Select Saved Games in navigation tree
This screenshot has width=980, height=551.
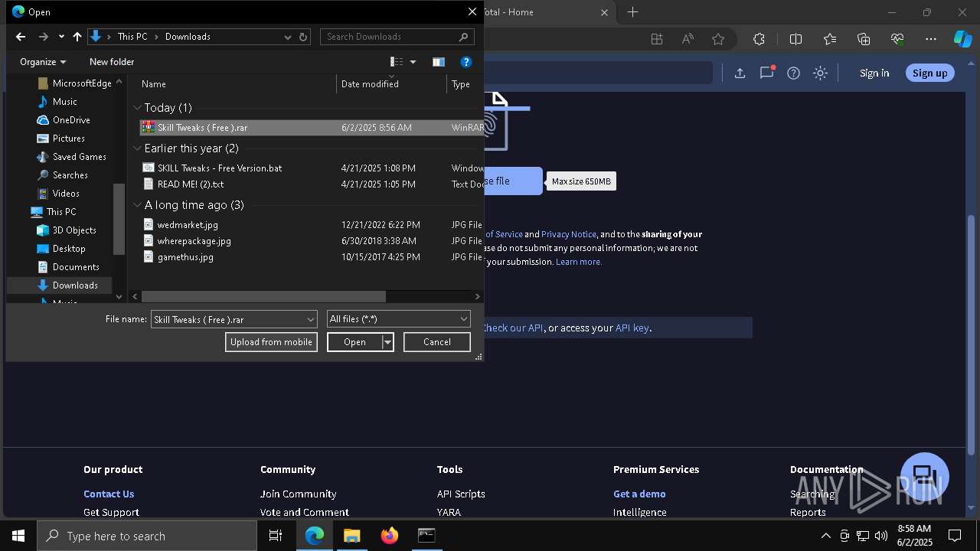[71, 157]
